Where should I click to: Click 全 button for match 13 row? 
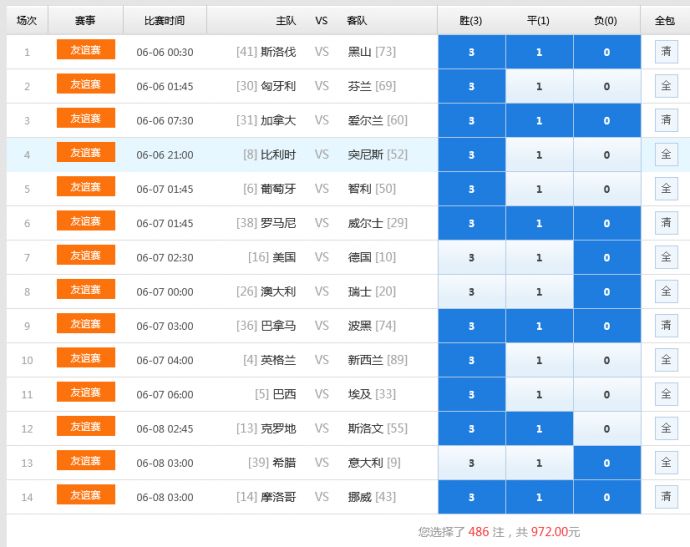tap(666, 463)
